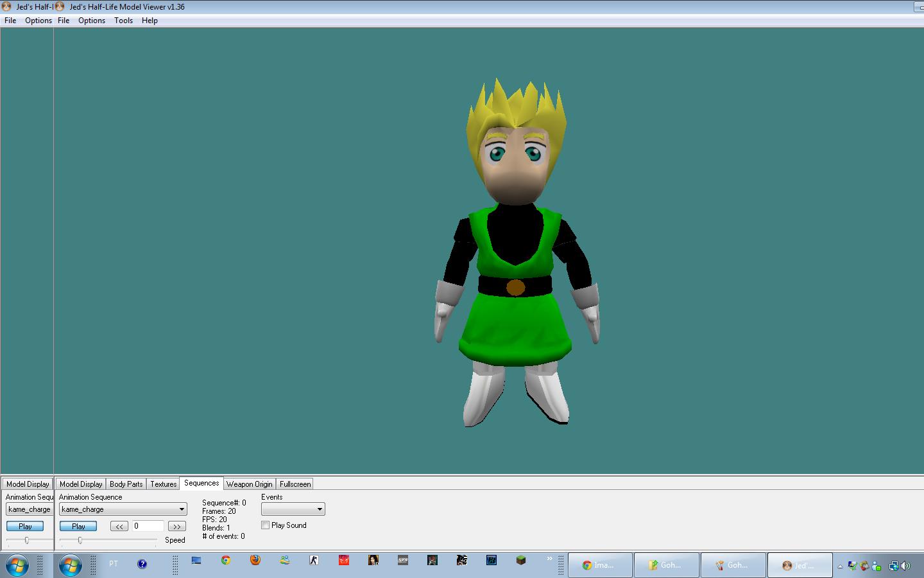Switch to the Textures tab
This screenshot has width=924, height=578.
pyautogui.click(x=163, y=484)
